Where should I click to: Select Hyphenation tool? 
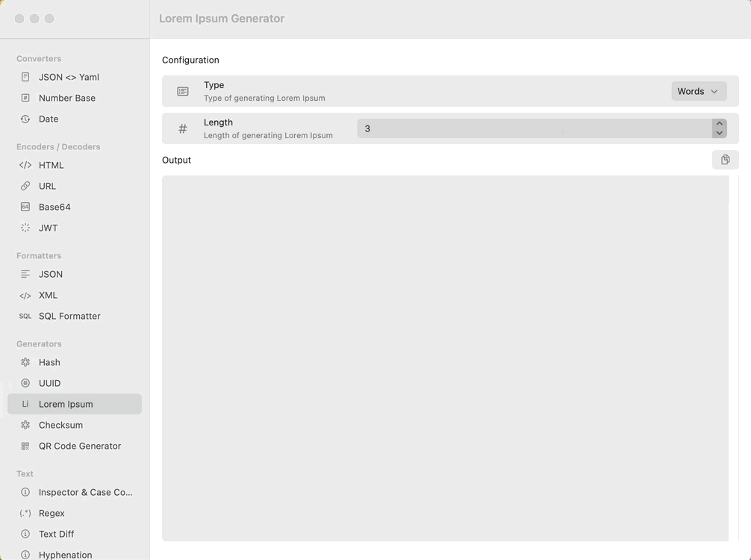(x=75, y=554)
